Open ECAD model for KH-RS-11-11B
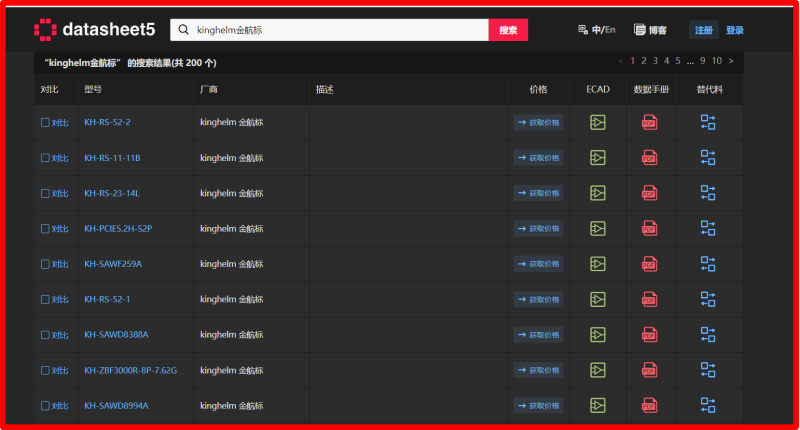This screenshot has height=430, width=800. (x=597, y=158)
